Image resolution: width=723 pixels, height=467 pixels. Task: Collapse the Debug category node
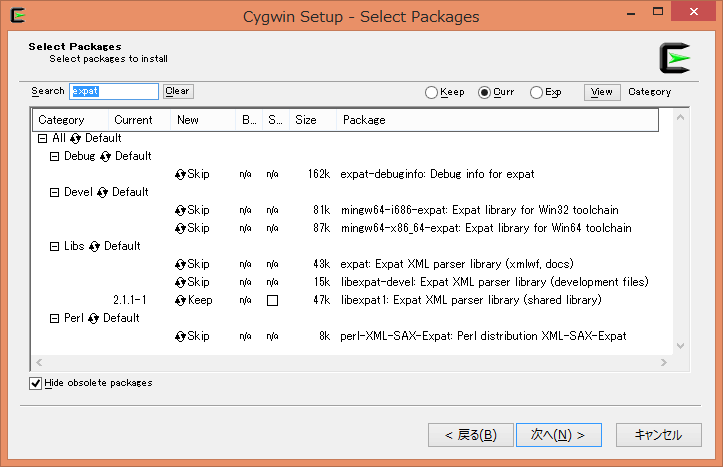[x=54, y=157]
